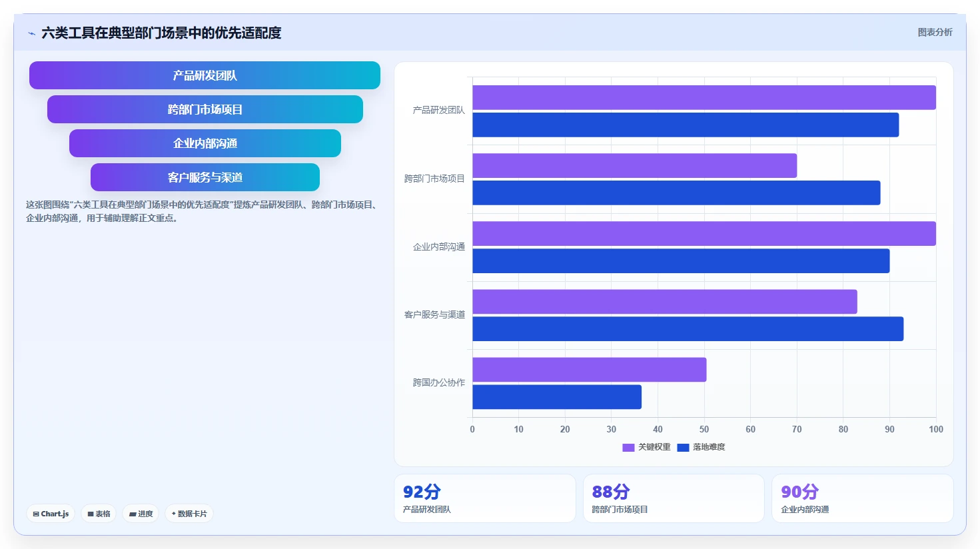Click the 跨国办公协作 y-axis label
The width and height of the screenshot is (980, 549).
tap(438, 382)
